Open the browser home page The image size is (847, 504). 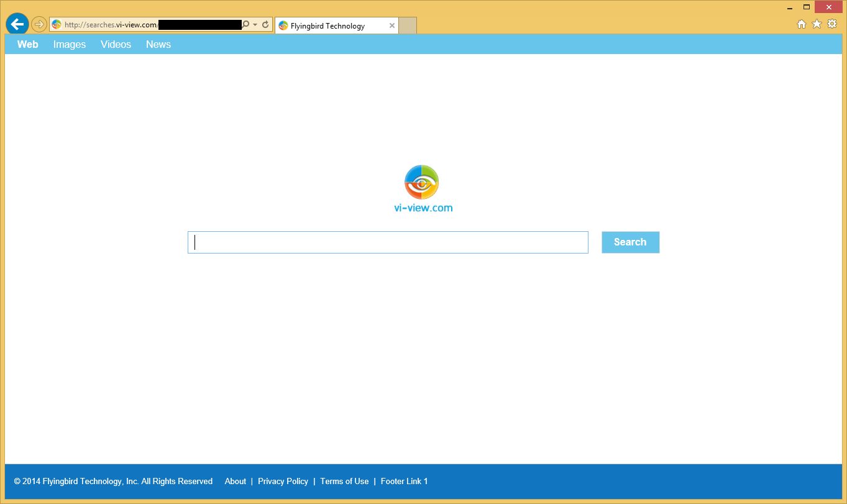coord(802,24)
